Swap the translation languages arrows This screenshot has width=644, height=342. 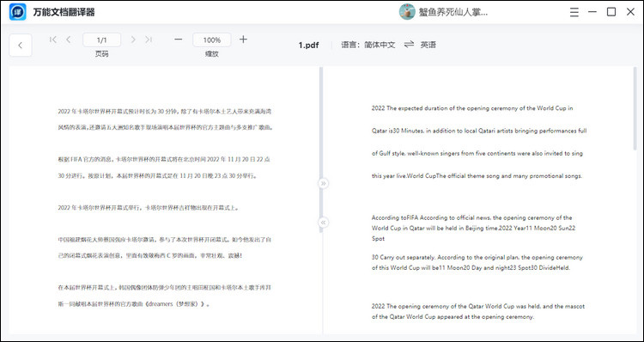[x=409, y=45]
